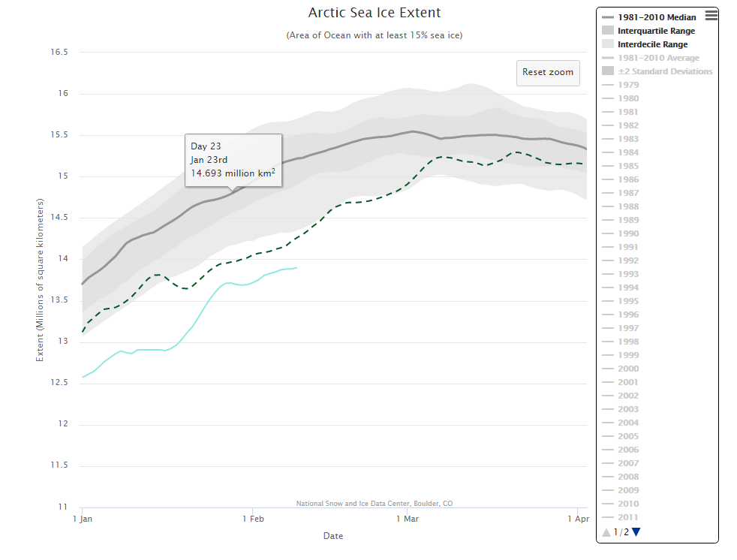Click the 1981–2010 Median line symbol
This screenshot has width=737, height=560.
point(608,17)
